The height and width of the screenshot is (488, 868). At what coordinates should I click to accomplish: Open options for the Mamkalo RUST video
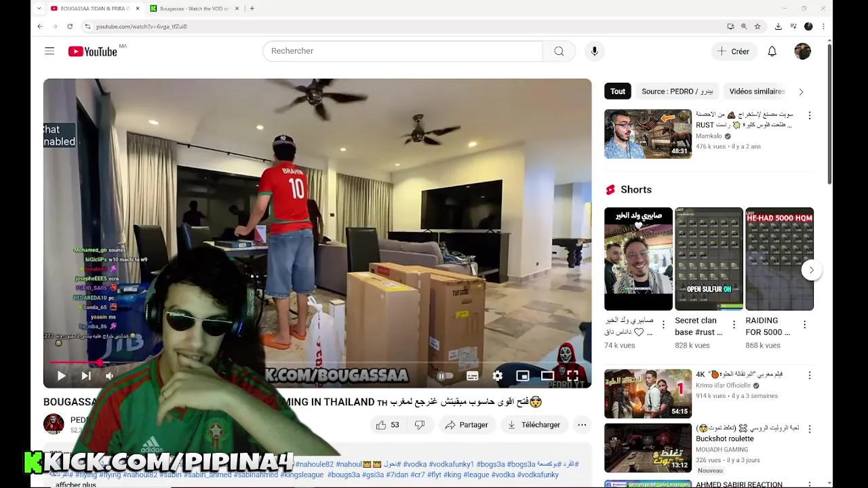[x=809, y=116]
